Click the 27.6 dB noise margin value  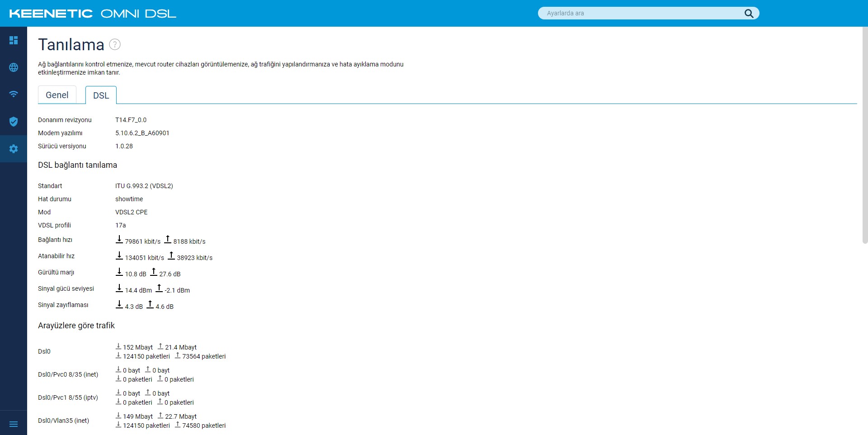pyautogui.click(x=170, y=274)
